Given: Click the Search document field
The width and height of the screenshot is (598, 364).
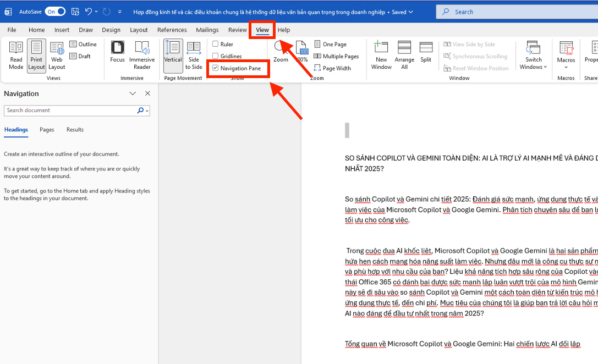Looking at the screenshot, I should pos(70,111).
